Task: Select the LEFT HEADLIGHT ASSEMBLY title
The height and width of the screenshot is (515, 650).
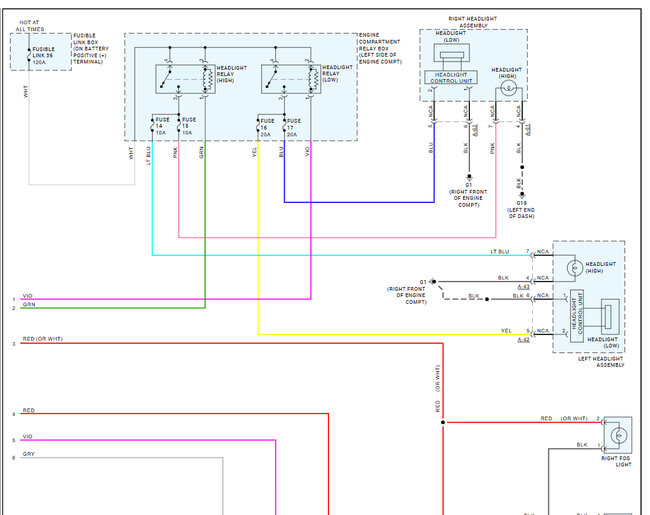Action: [601, 362]
